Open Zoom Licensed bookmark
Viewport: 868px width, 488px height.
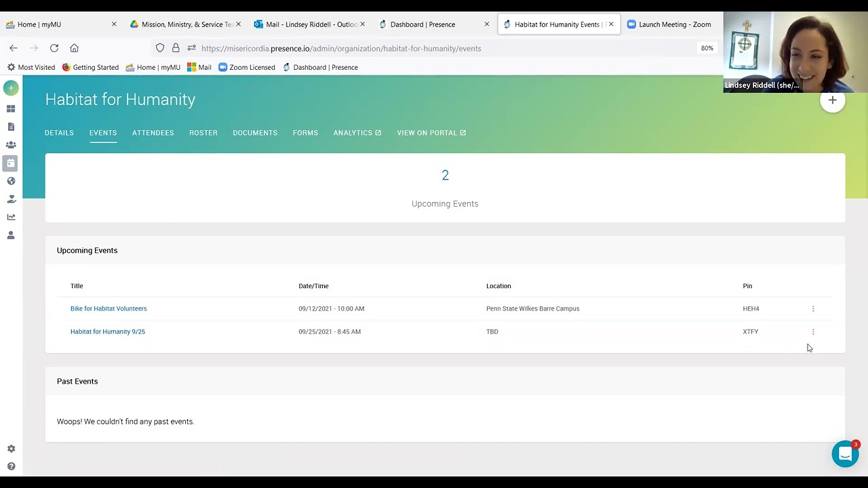(247, 67)
